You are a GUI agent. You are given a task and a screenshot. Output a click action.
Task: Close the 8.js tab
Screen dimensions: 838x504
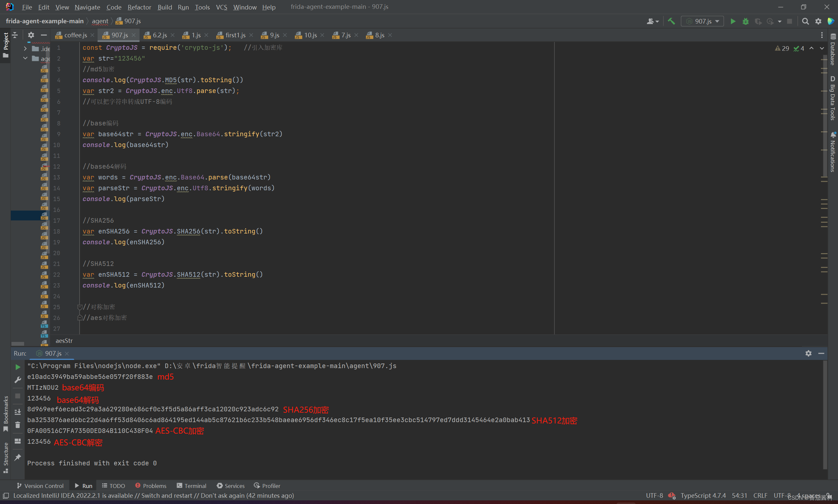pyautogui.click(x=390, y=35)
